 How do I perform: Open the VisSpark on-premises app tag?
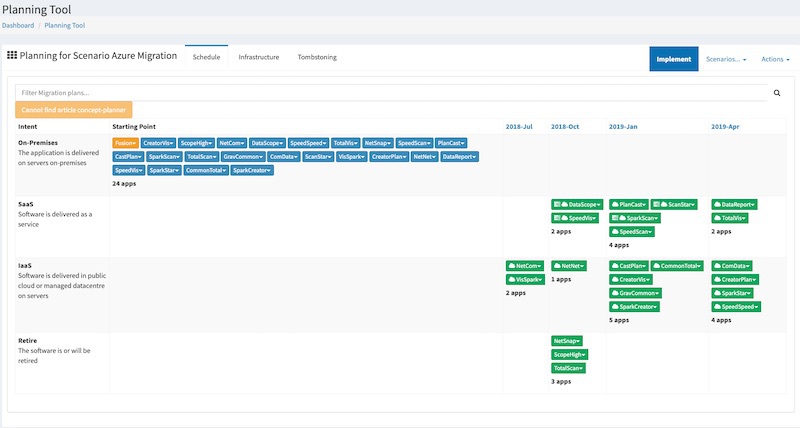pyautogui.click(x=352, y=157)
